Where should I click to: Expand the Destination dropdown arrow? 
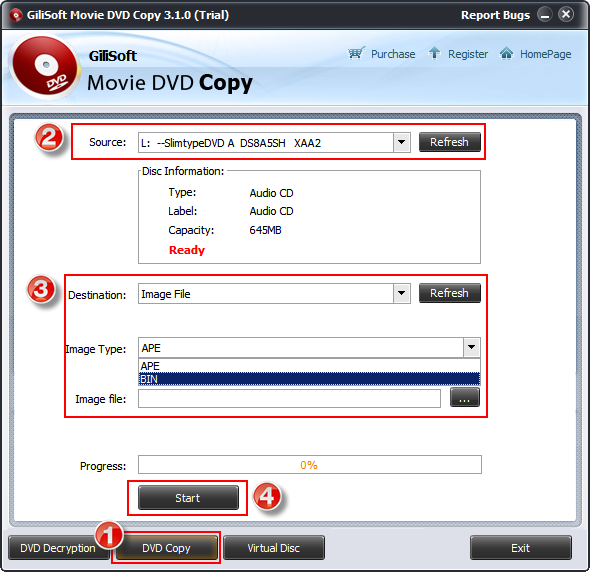401,293
